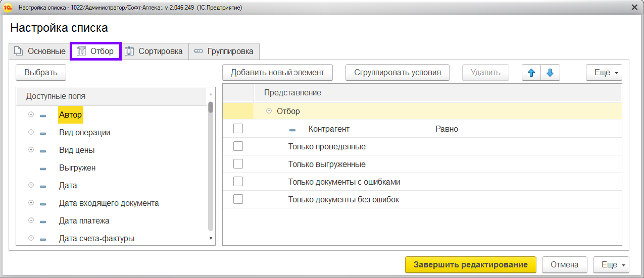644x278 pixels.
Task: Check Только документы с ошибками
Action: click(x=238, y=182)
